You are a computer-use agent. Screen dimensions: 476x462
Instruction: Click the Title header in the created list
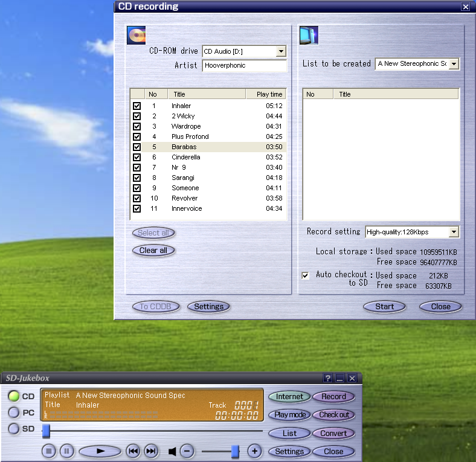tap(396, 94)
